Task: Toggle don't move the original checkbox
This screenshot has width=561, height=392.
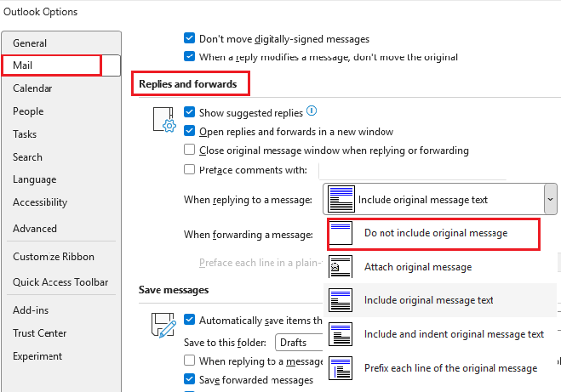Action: 189,56
